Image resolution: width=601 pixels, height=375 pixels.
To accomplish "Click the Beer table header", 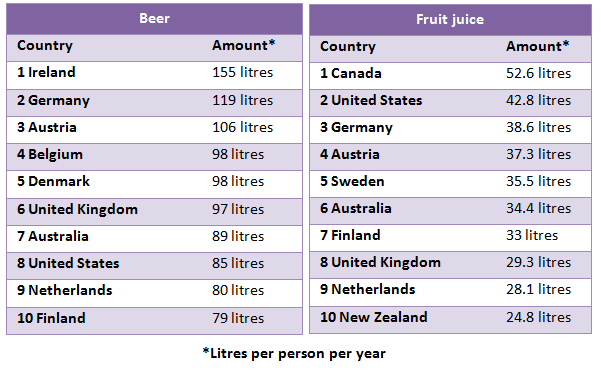I will point(154,18).
